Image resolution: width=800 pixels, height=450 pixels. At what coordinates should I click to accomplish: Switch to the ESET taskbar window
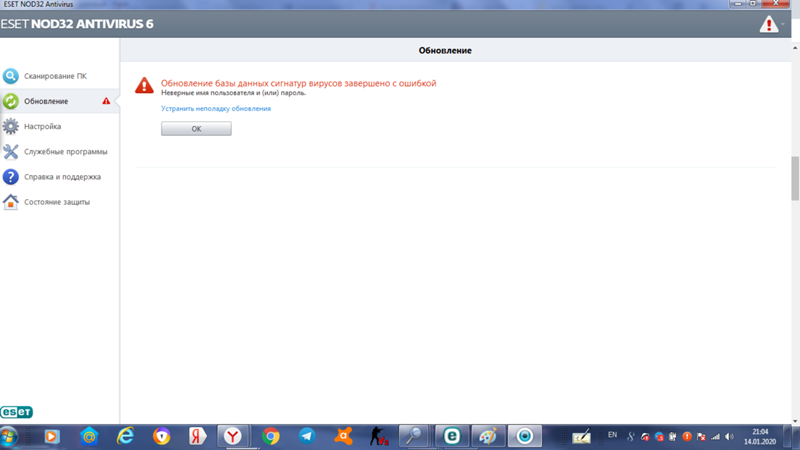452,437
